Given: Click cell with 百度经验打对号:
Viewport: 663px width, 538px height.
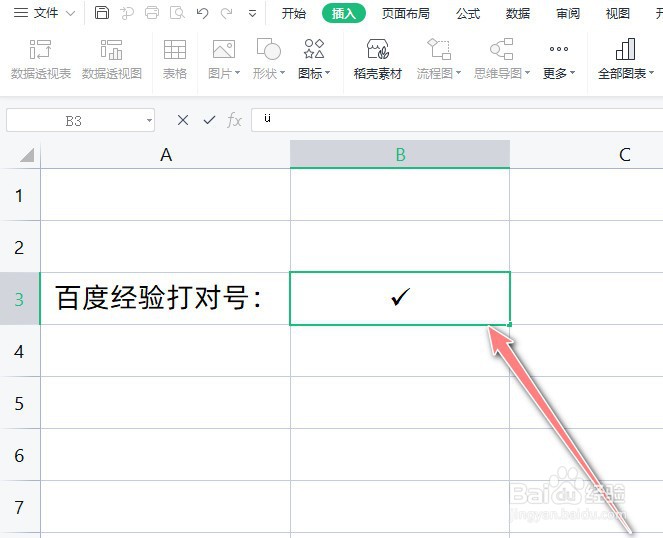Looking at the screenshot, I should click(x=165, y=299).
